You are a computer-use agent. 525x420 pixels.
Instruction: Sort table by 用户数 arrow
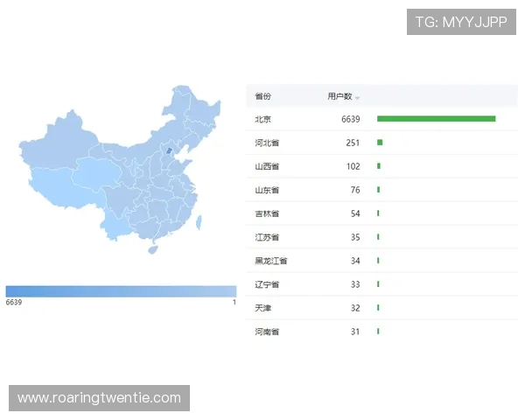click(x=357, y=98)
